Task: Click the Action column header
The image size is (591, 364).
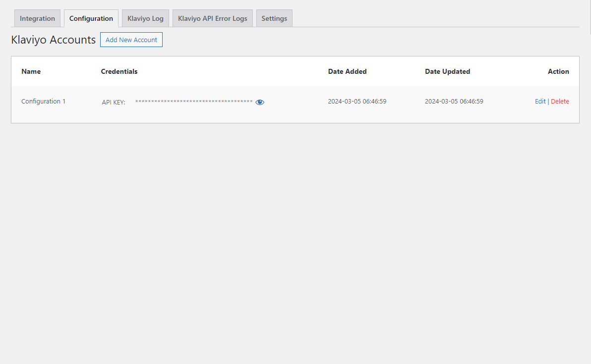Action: pyautogui.click(x=558, y=71)
